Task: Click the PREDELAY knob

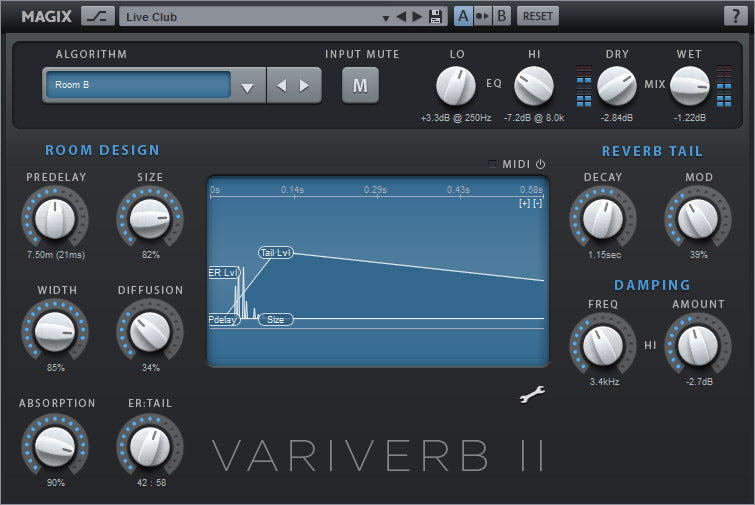Action: [55, 219]
